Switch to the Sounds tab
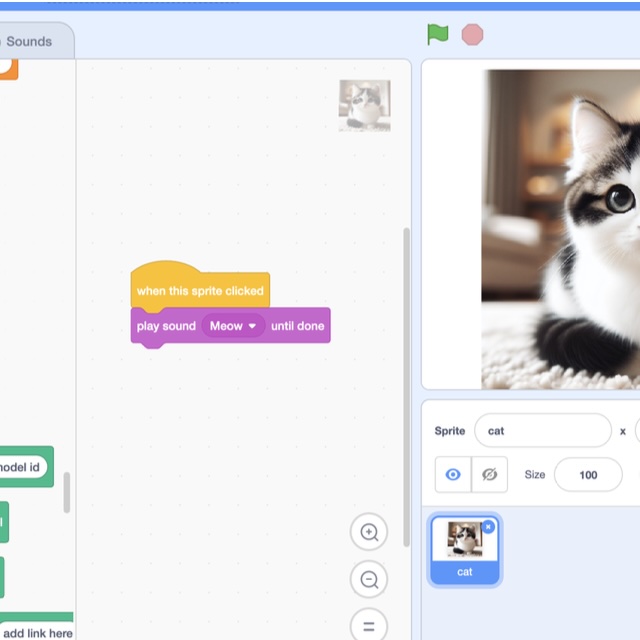This screenshot has width=640, height=640. pyautogui.click(x=29, y=41)
